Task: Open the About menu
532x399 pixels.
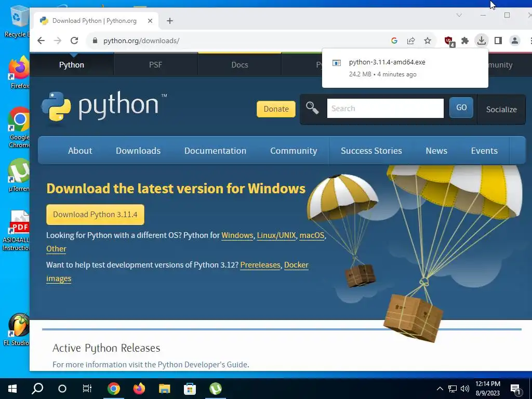Action: click(80, 151)
